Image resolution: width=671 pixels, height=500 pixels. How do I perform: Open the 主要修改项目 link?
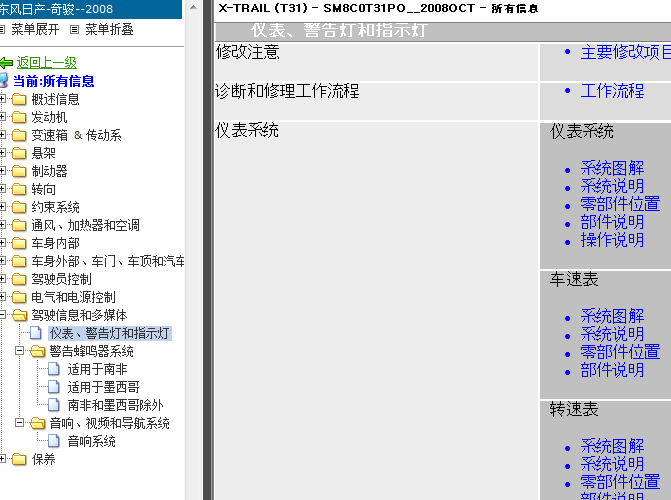(625, 52)
